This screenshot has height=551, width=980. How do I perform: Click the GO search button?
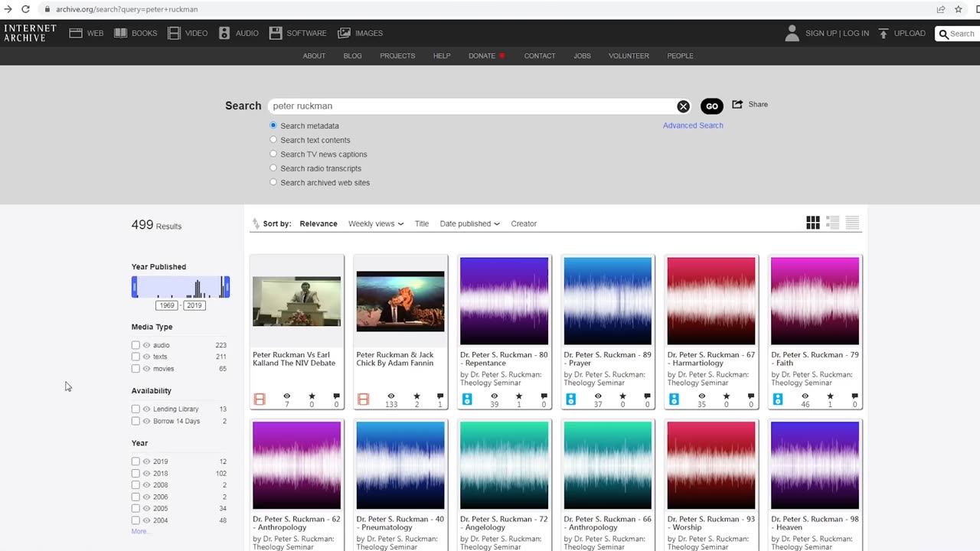[x=712, y=106]
